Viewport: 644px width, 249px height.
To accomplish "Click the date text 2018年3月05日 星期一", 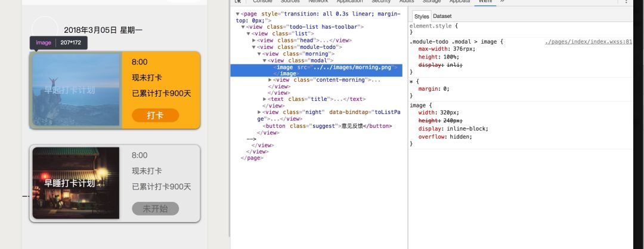I will [103, 30].
